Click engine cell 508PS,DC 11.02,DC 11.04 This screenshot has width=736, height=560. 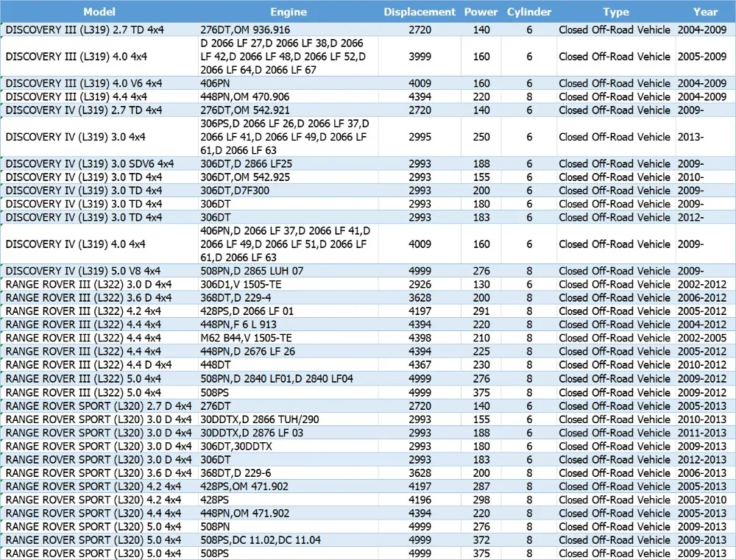(x=289, y=540)
